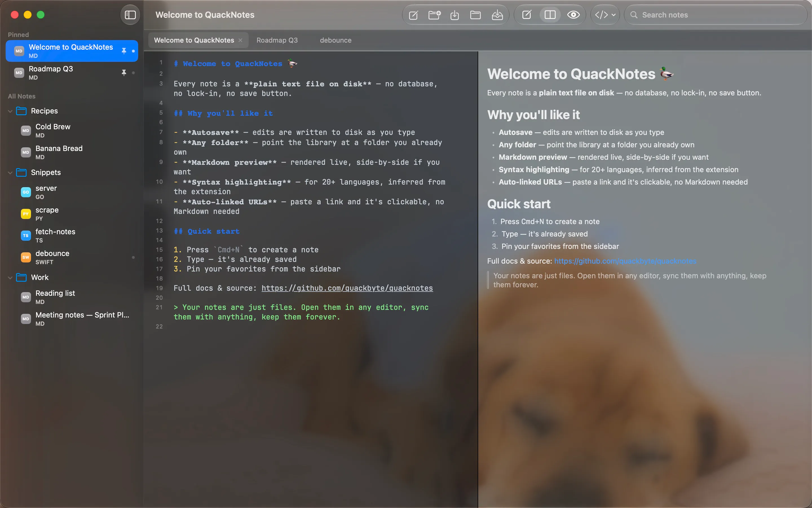Switch to preview-only eye mode
Viewport: 812px width, 508px height.
(x=573, y=15)
